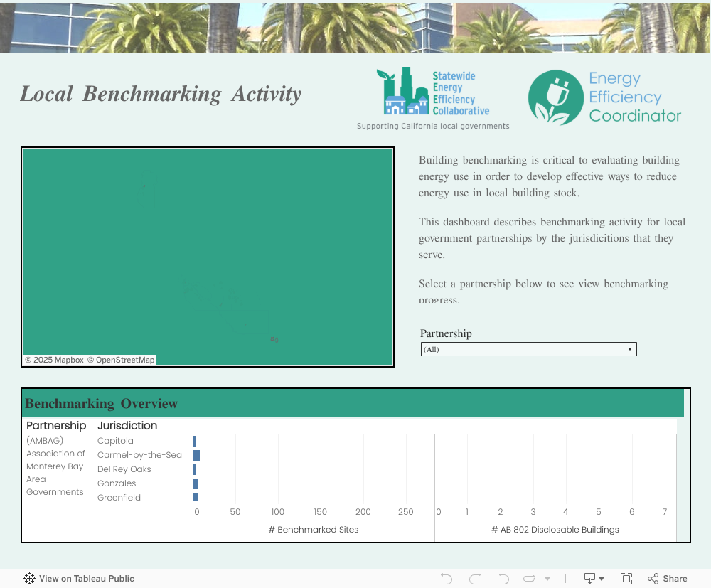Select the Carmel-by-the-Sea jurisdiction row
This screenshot has width=711, height=588.
[139, 455]
